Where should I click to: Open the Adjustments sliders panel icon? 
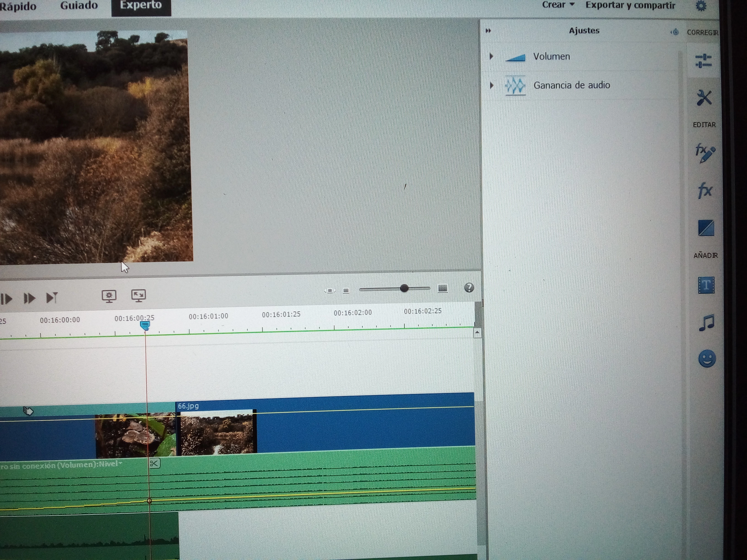704,61
